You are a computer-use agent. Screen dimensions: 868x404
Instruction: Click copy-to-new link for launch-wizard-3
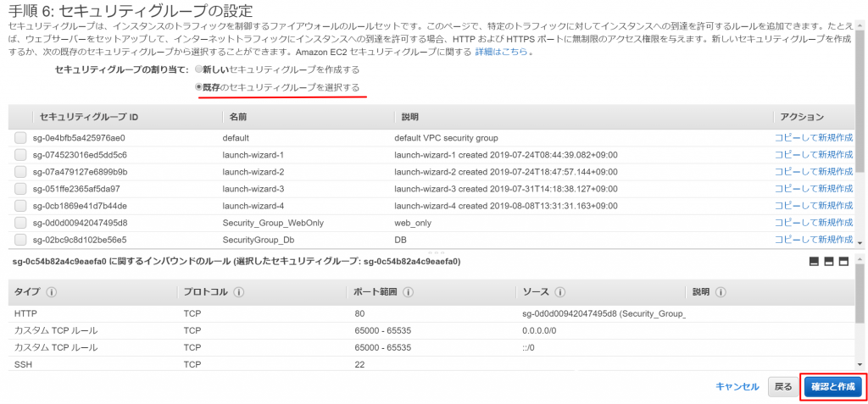pos(813,189)
